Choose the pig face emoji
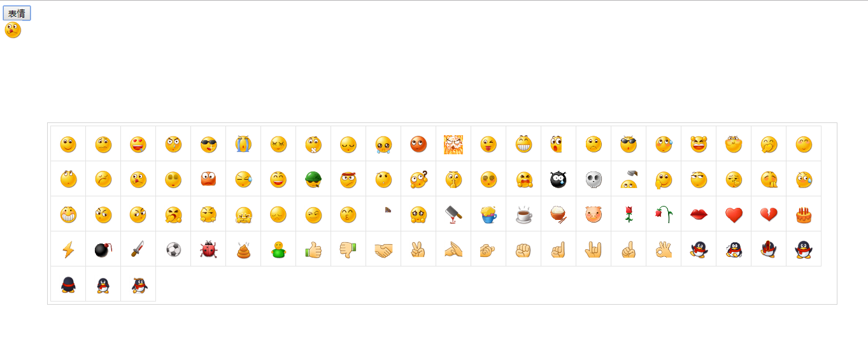 [x=594, y=215]
